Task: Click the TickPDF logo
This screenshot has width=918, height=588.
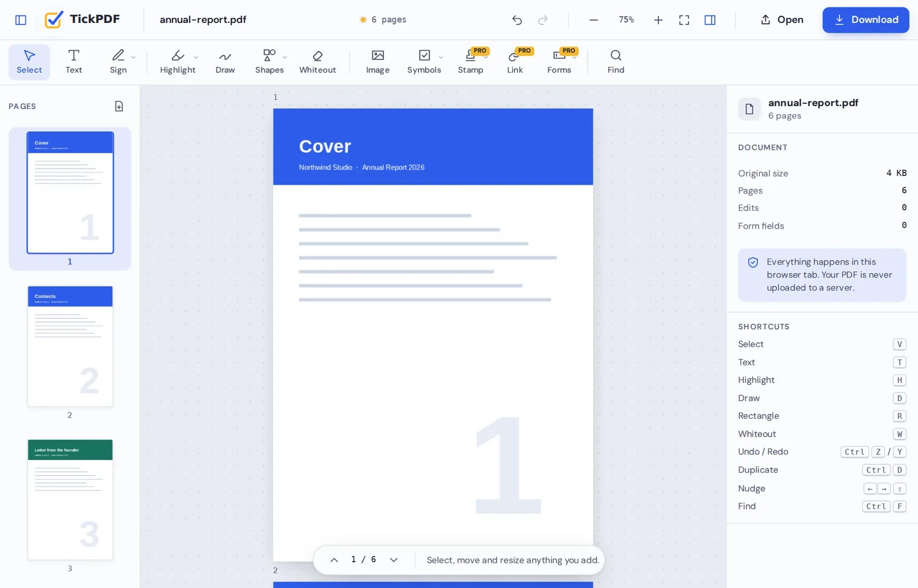Action: (83, 20)
